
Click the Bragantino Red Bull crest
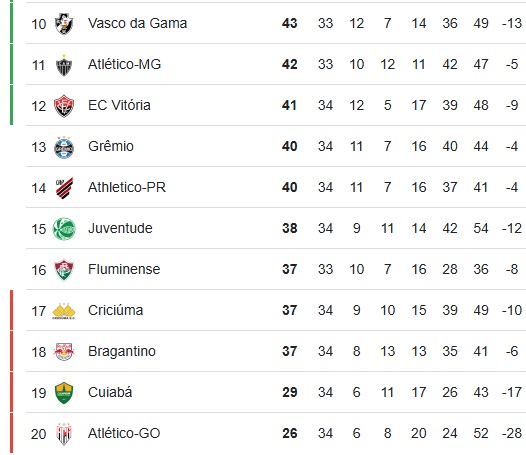(64, 352)
